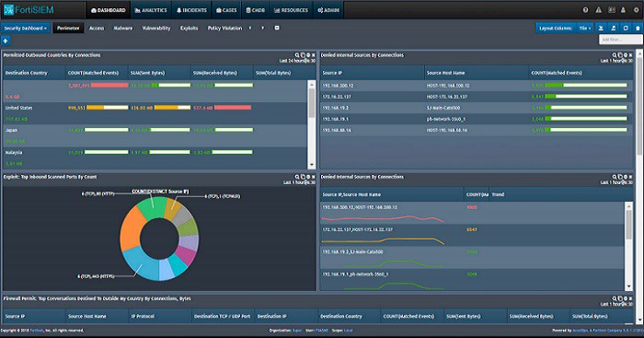Click the green slice labeled 80 (HTTP)
This screenshot has height=338, width=644.
point(154,206)
